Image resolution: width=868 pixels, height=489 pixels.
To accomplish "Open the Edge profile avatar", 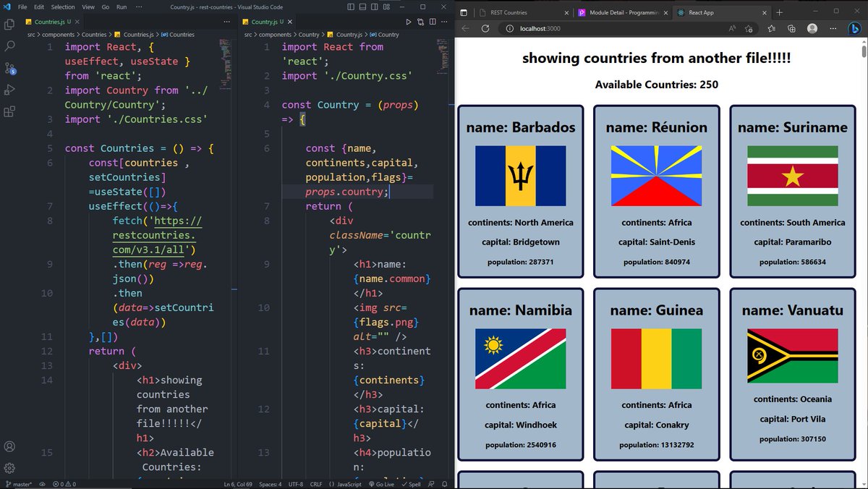I will pyautogui.click(x=812, y=28).
